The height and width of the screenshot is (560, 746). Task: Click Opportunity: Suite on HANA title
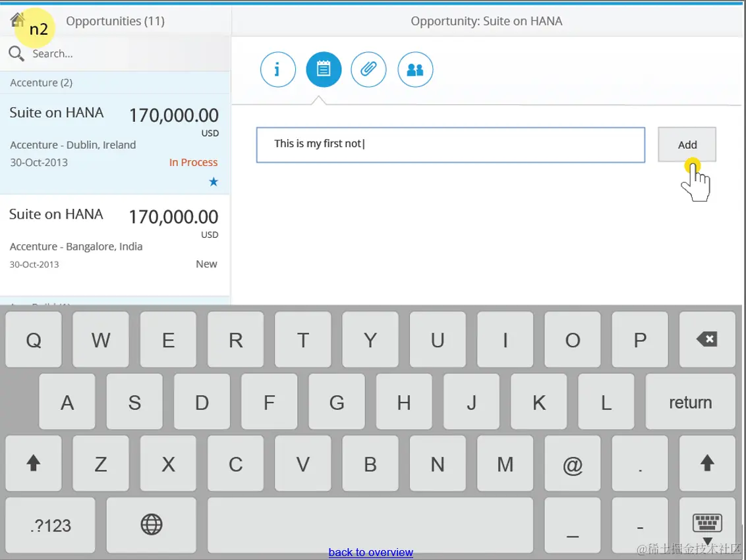pos(486,21)
